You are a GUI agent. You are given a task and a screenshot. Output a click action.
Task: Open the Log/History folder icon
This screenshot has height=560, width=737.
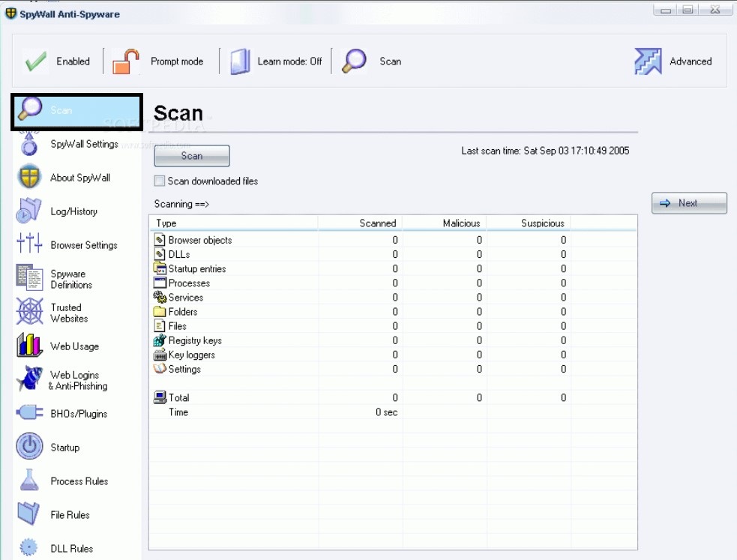tap(28, 211)
